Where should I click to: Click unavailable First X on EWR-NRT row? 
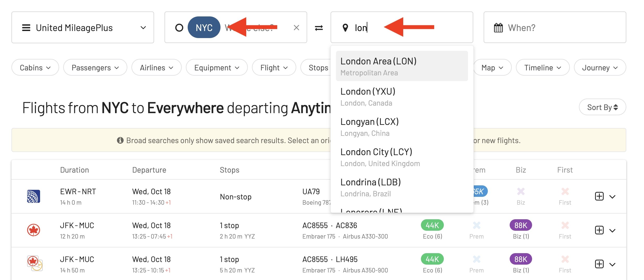[x=565, y=191]
